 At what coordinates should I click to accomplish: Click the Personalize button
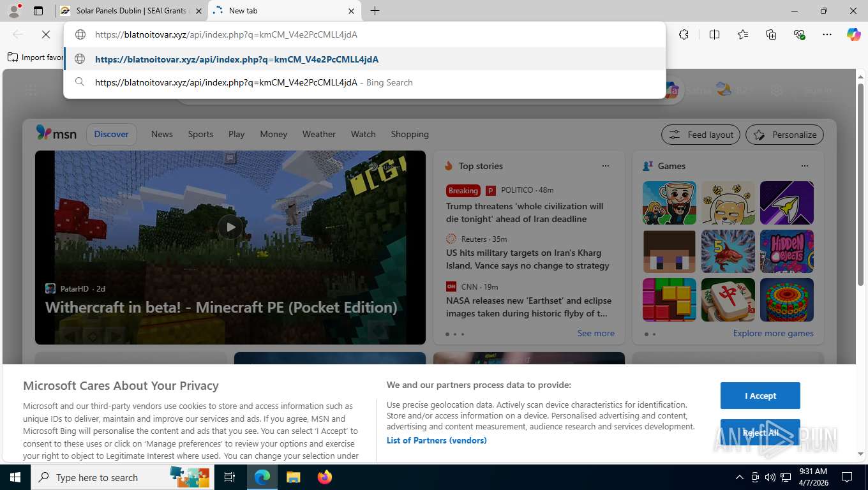tap(785, 135)
